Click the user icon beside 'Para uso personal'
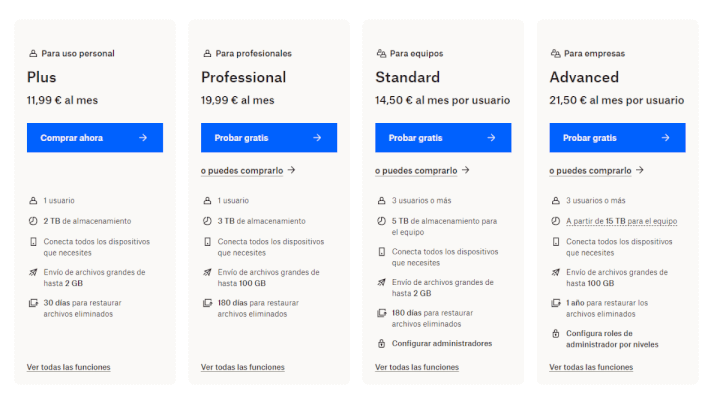This screenshot has width=720, height=405. (x=33, y=53)
